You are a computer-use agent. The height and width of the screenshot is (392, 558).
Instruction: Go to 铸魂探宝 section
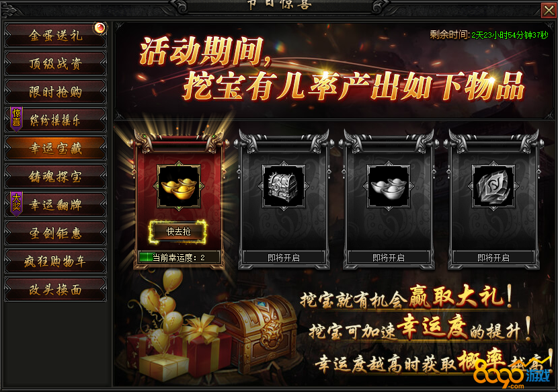pos(56,177)
